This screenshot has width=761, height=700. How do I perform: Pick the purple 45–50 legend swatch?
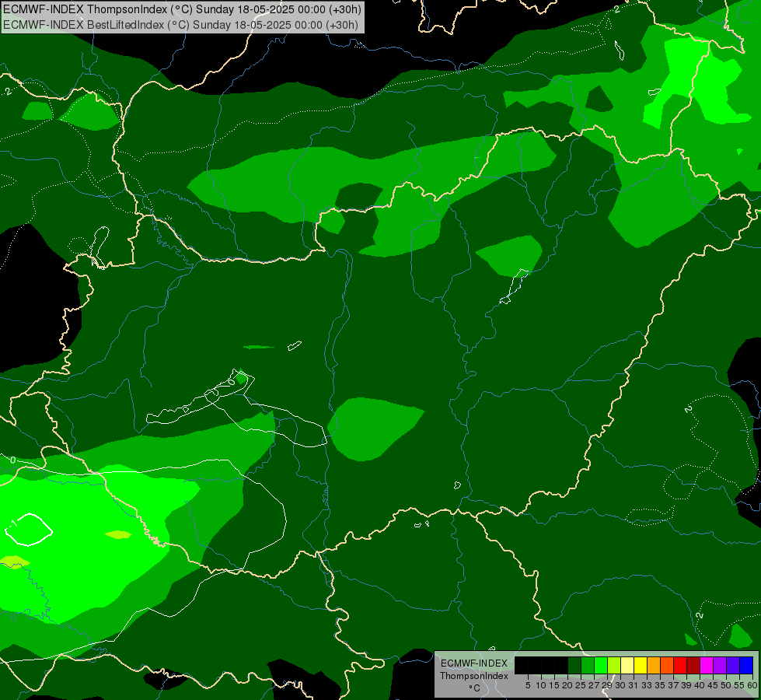719,665
